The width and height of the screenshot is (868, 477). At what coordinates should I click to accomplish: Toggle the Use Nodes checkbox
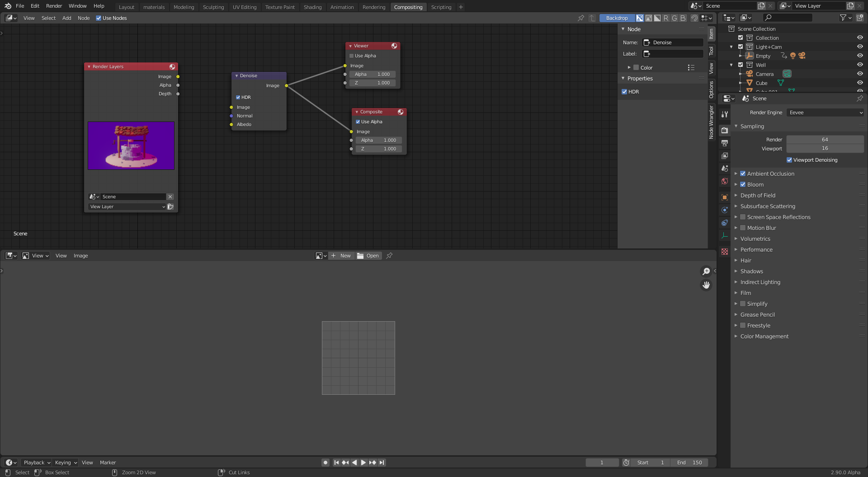[99, 18]
